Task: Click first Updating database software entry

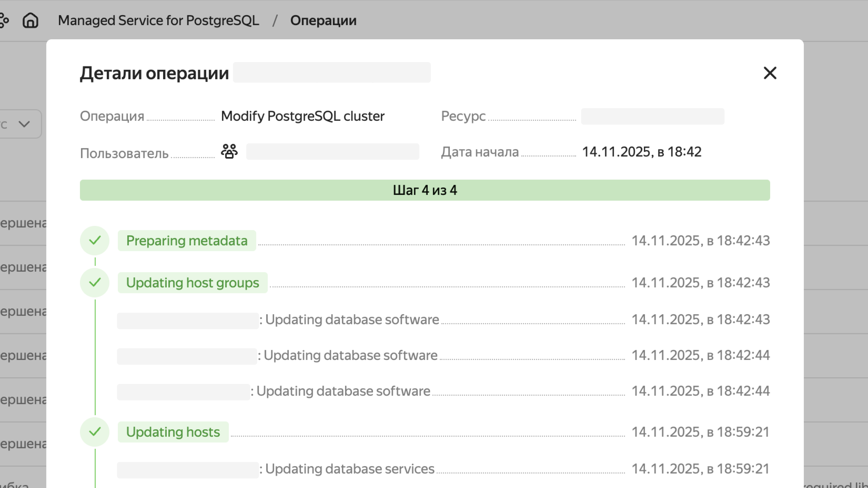Action: (x=352, y=320)
